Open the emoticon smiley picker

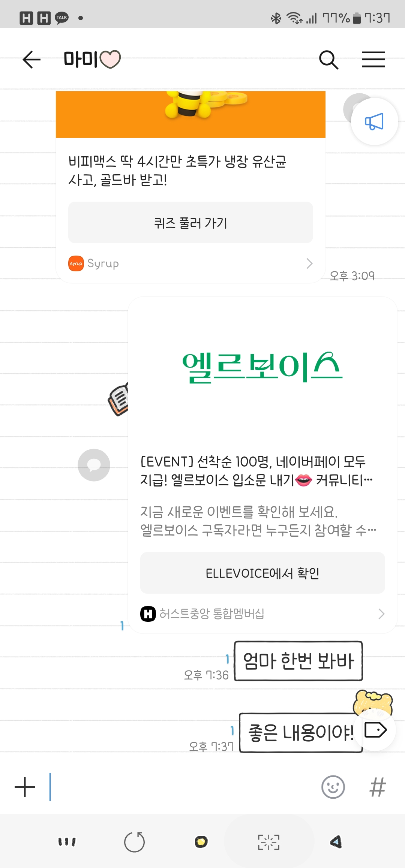point(333,787)
